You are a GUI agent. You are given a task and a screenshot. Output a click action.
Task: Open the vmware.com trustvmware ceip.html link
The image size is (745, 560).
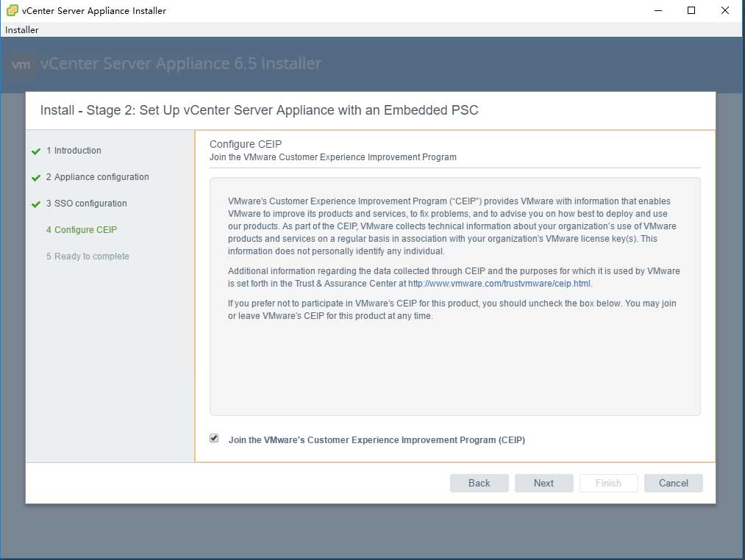point(499,284)
